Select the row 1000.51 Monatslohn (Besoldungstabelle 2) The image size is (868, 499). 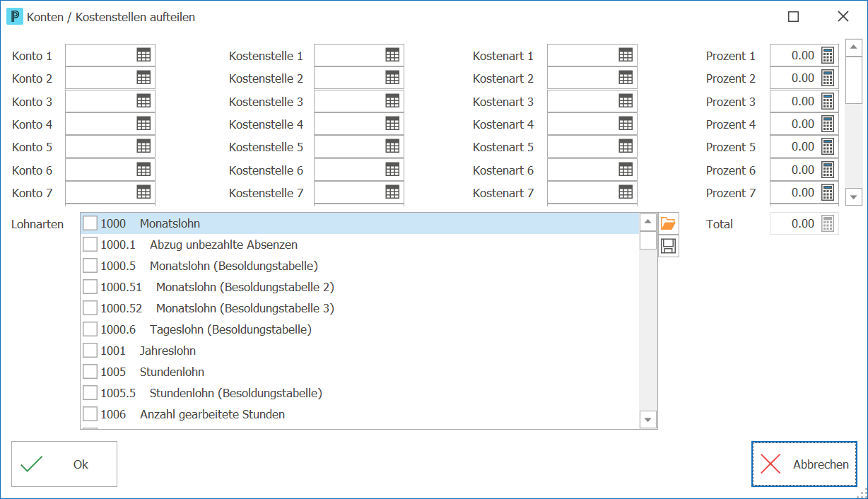pyautogui.click(x=360, y=287)
